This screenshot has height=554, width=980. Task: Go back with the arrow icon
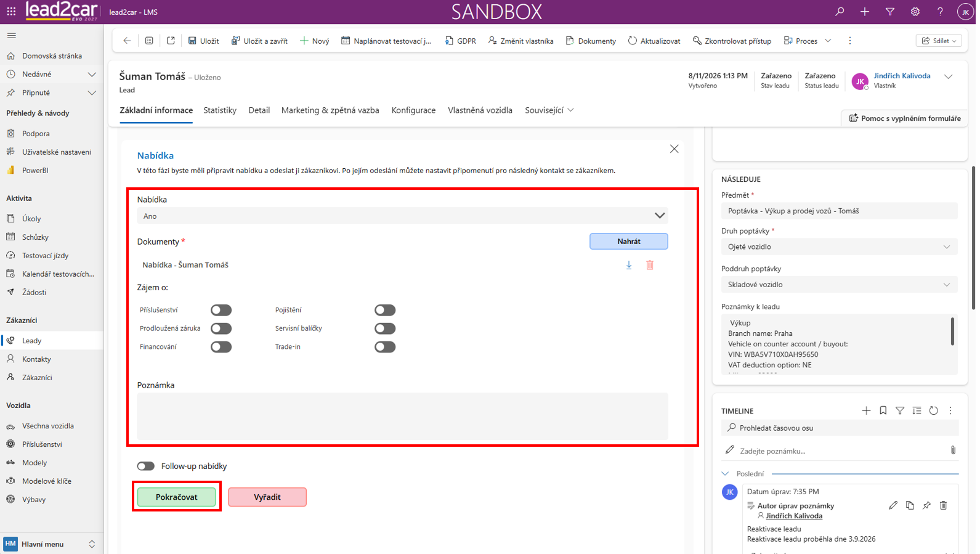[x=127, y=41]
